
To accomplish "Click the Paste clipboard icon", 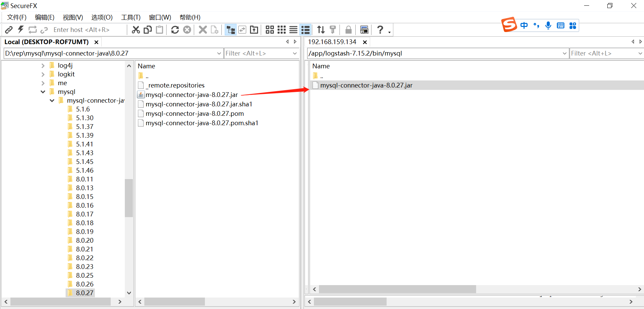I will click(159, 30).
